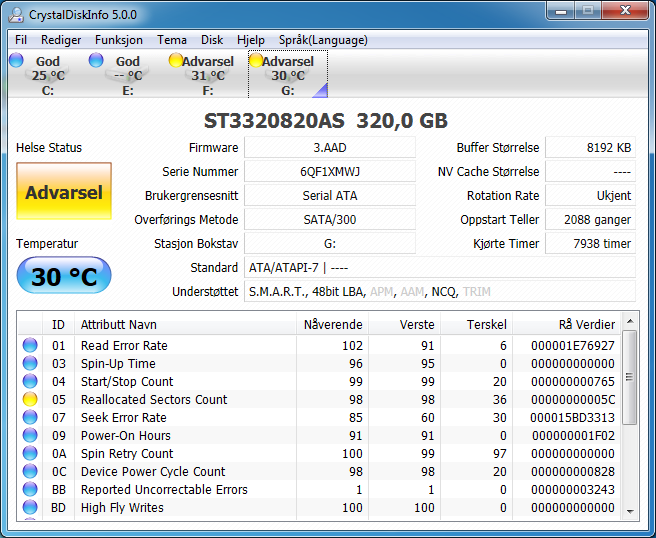
Task: Click the Firmware field 3.AAD
Action: pos(330,148)
